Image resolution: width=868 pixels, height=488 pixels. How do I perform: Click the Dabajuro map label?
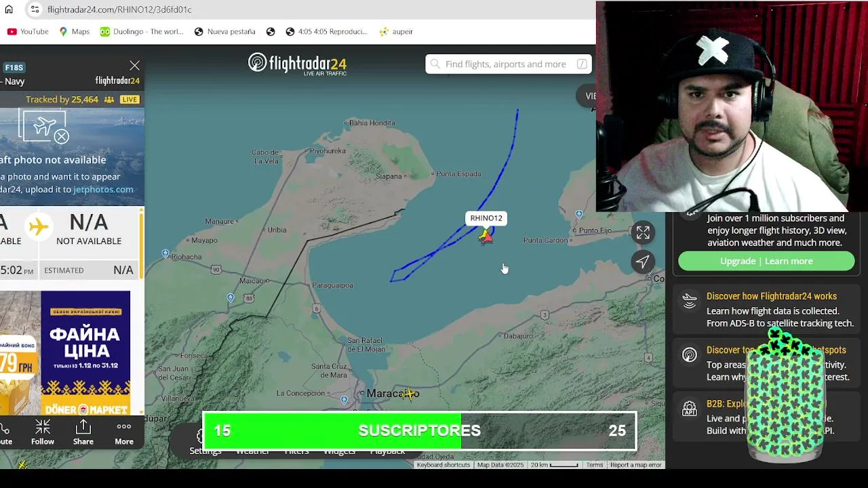[x=519, y=335]
